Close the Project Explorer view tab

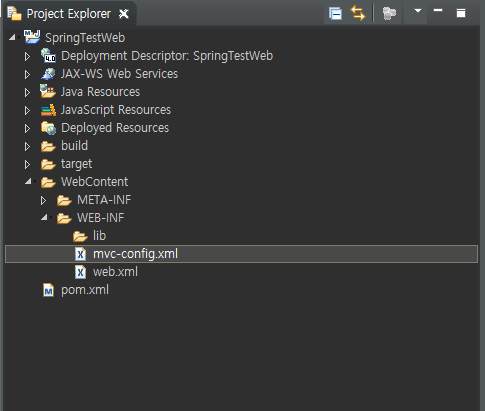point(124,14)
